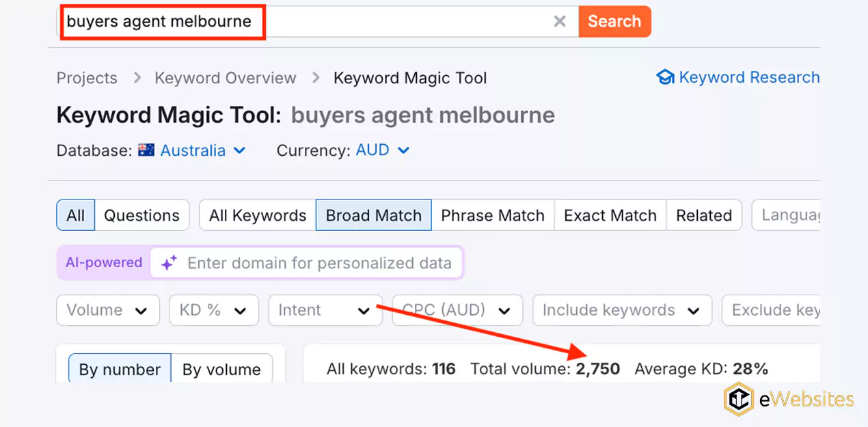Expand the AUD currency dropdown
This screenshot has height=427, width=868.
(x=383, y=150)
